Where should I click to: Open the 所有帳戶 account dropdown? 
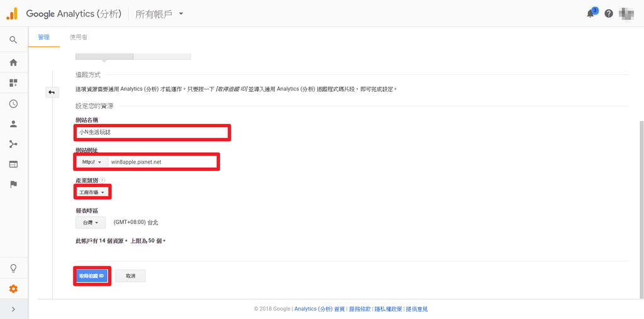coord(159,14)
